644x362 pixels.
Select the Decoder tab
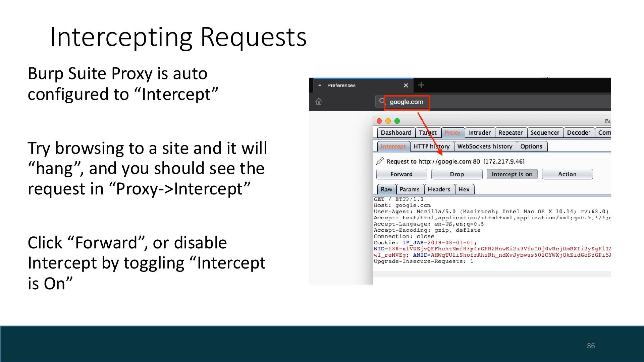[578, 133]
